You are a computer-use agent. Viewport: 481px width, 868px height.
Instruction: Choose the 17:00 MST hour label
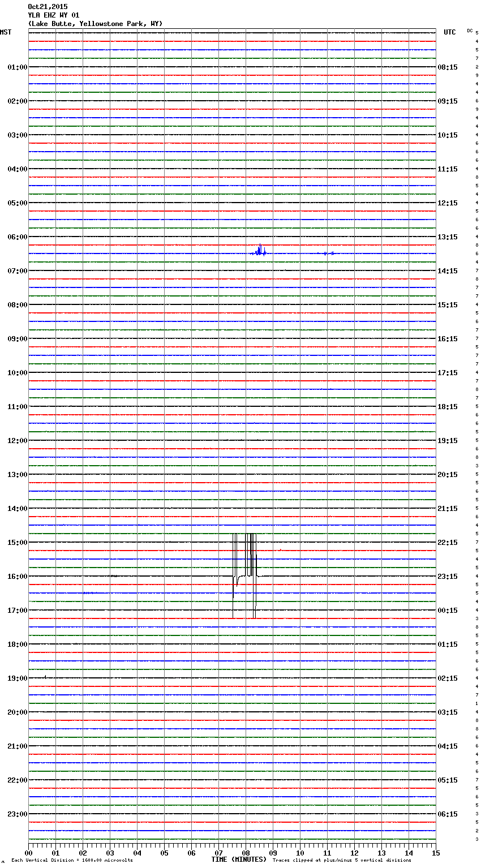(x=18, y=611)
